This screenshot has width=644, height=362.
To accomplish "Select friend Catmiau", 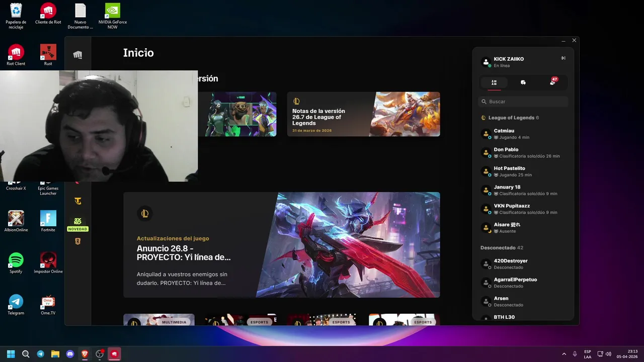I will (523, 134).
